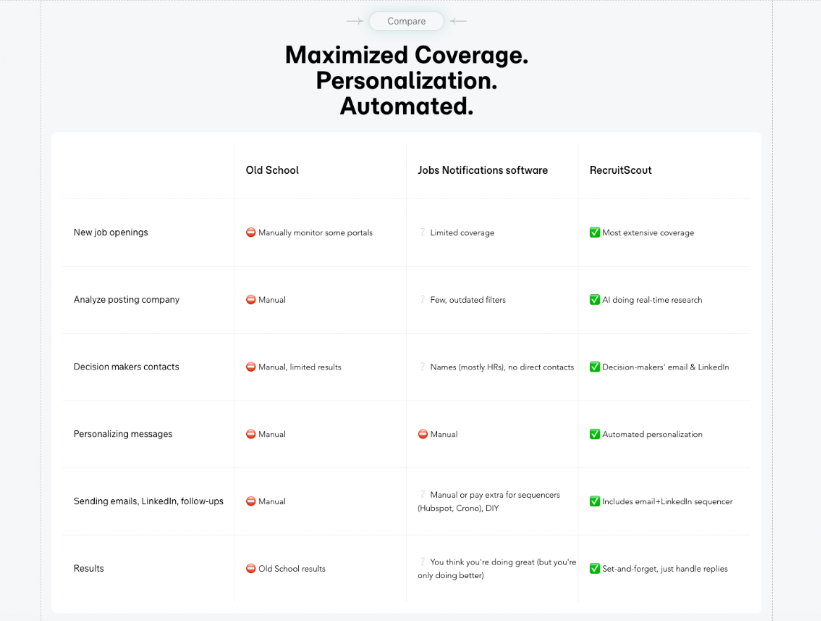821x621 pixels.
Task: Click the Compare pill button
Action: point(406,21)
